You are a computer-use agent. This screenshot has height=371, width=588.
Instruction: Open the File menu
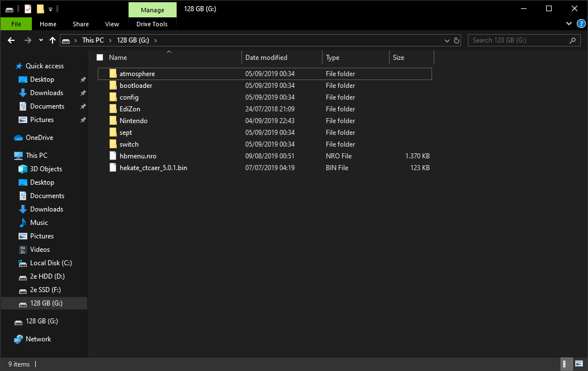(16, 24)
